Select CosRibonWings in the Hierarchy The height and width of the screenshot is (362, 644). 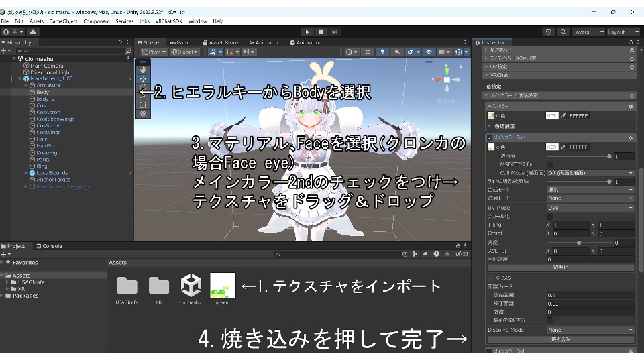point(56,119)
